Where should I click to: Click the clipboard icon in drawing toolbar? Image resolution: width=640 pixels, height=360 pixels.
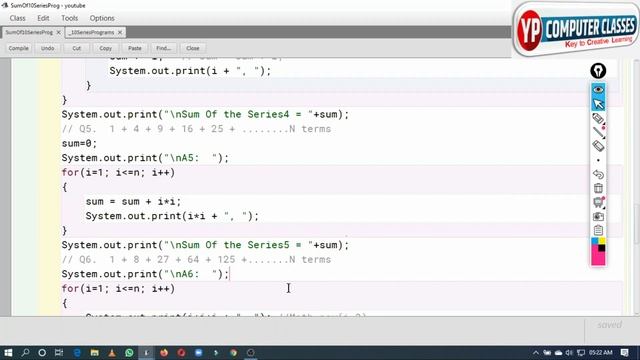598,230
